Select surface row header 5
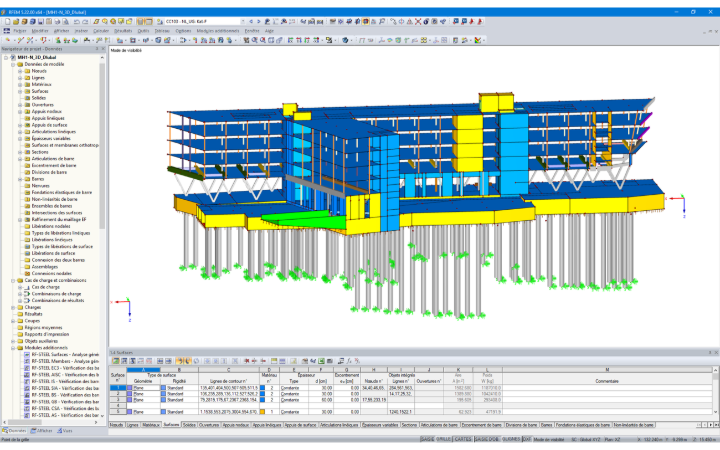This screenshot has width=720, height=450. tap(118, 412)
